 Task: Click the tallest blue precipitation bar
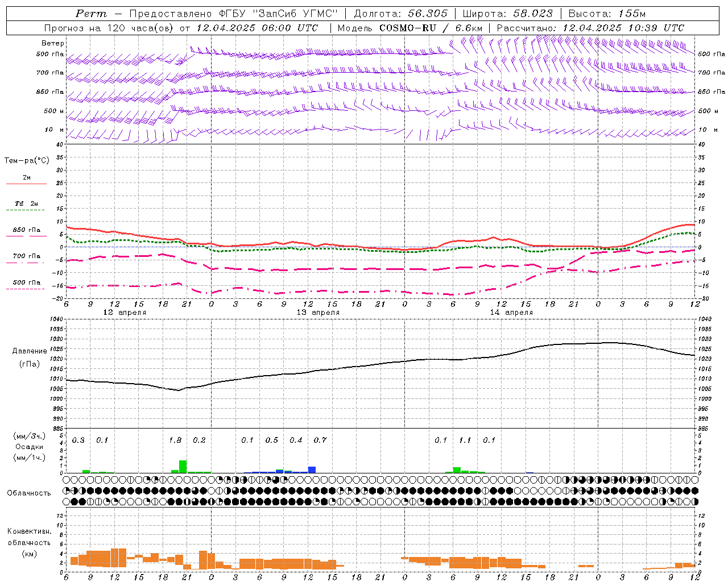pyautogui.click(x=312, y=470)
